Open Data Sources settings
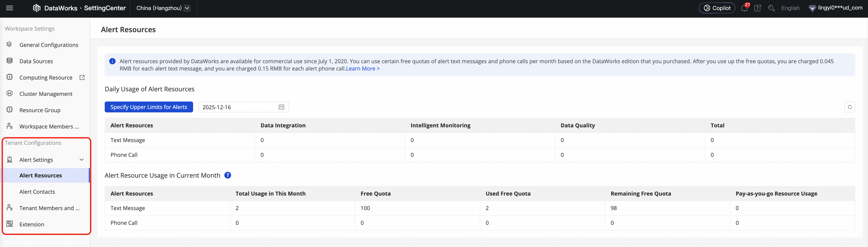The height and width of the screenshot is (247, 868). click(36, 61)
